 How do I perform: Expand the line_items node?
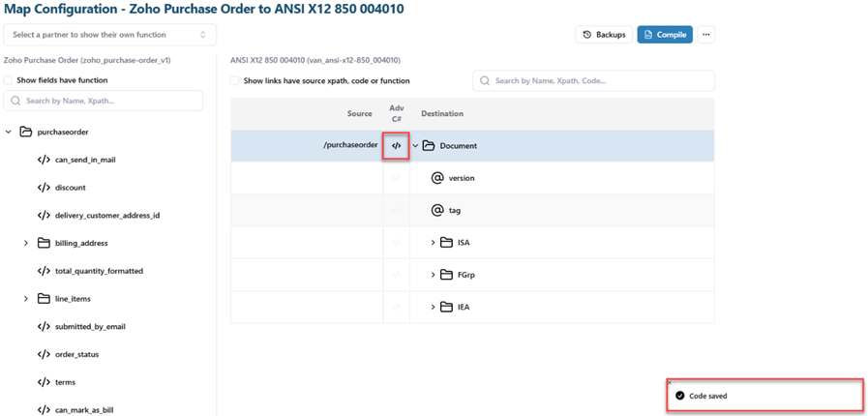(x=25, y=299)
